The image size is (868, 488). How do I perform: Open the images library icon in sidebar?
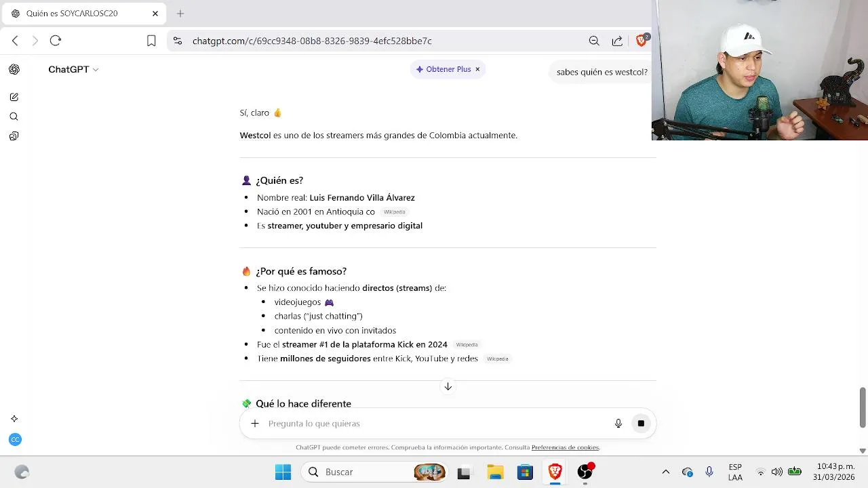point(14,136)
